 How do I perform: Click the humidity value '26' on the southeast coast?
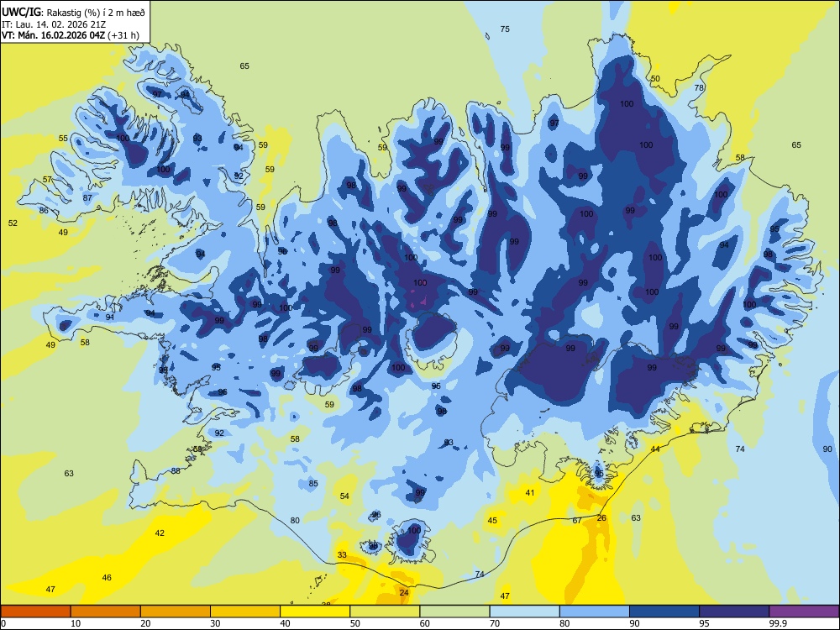coord(601,518)
